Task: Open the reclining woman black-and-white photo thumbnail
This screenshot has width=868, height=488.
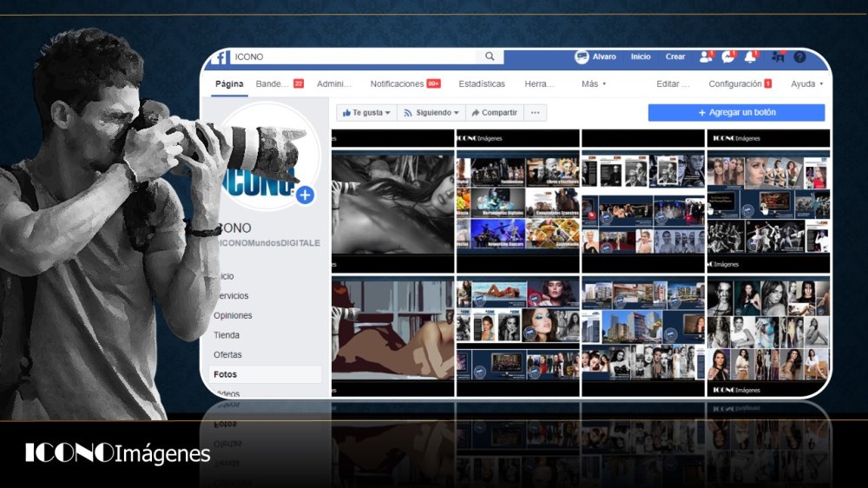Action: click(x=392, y=204)
